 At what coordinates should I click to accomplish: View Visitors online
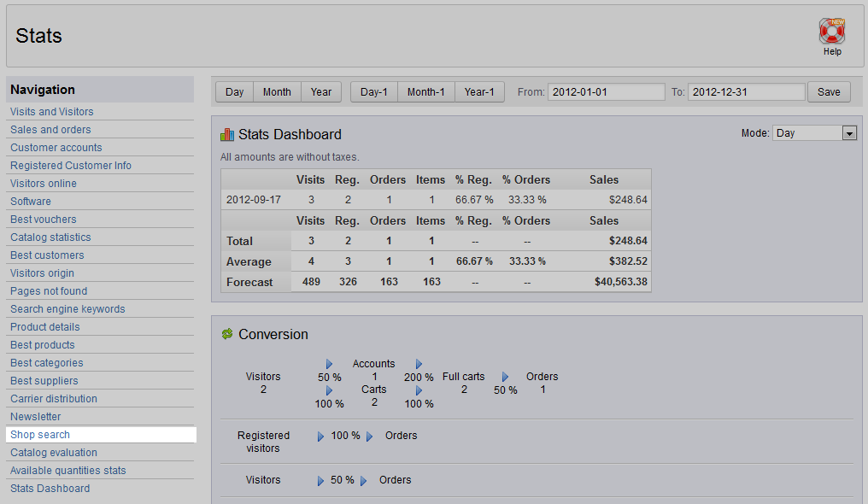pyautogui.click(x=44, y=184)
